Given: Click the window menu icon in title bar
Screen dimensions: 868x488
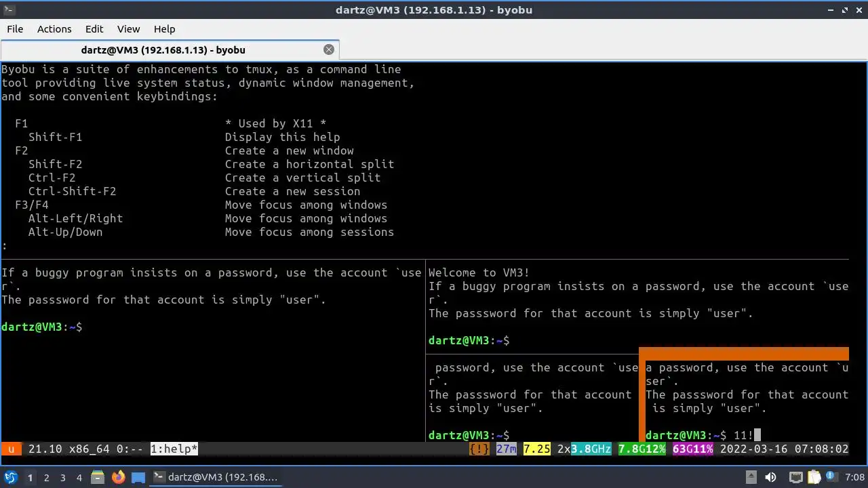Looking at the screenshot, I should click(x=9, y=9).
